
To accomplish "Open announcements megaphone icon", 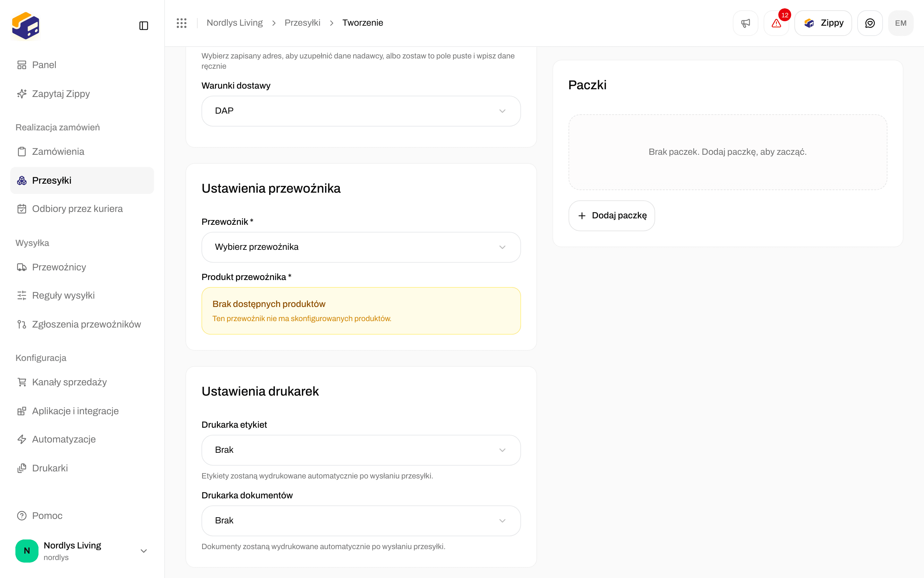I will [x=745, y=23].
